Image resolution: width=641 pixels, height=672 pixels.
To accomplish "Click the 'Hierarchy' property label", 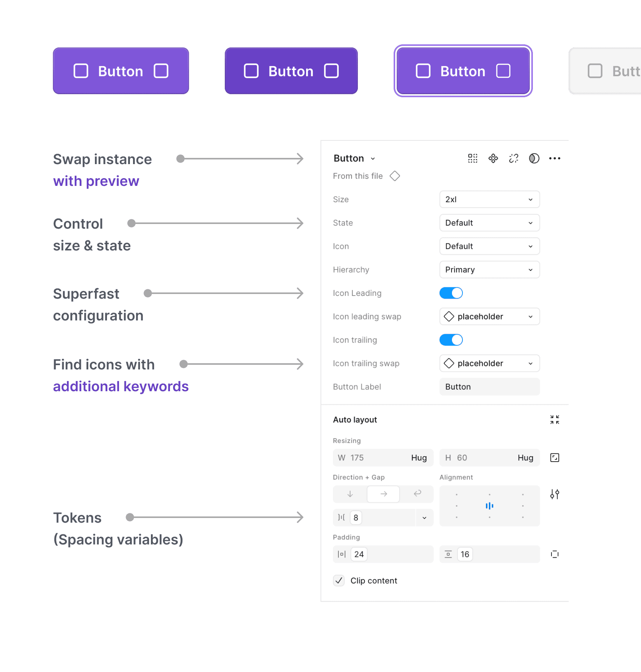I will coord(351,270).
